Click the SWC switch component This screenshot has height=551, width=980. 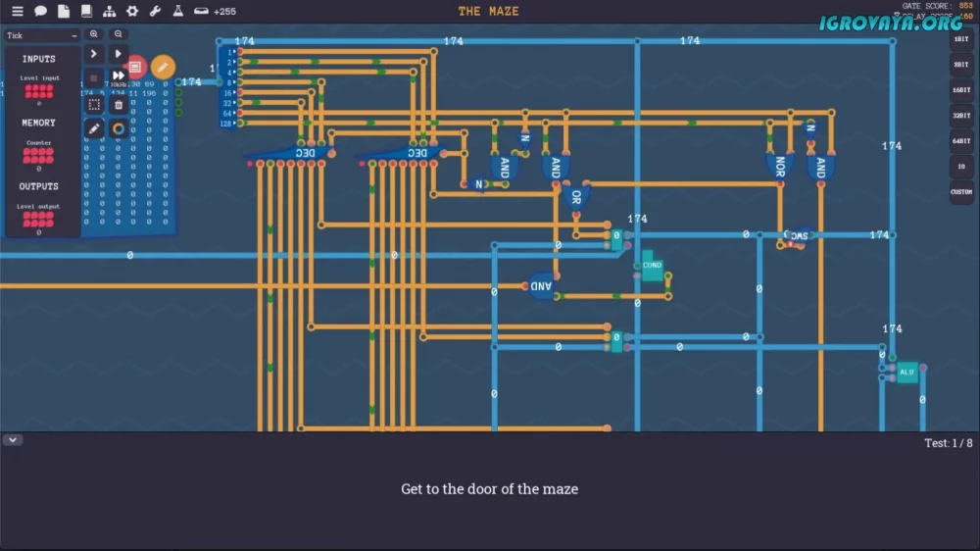[x=798, y=236]
